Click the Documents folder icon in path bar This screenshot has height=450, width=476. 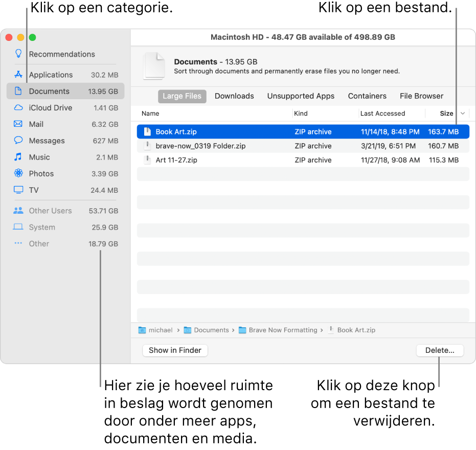click(188, 330)
